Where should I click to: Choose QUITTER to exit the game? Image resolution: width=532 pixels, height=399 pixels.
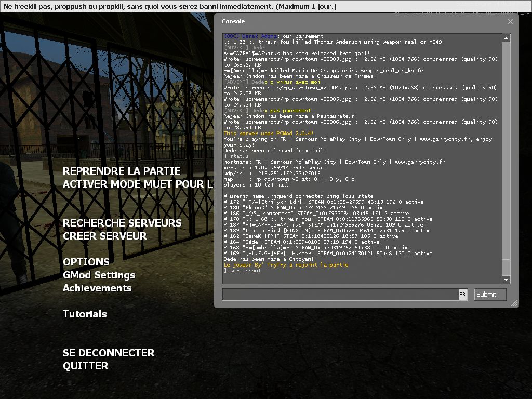[x=86, y=366]
